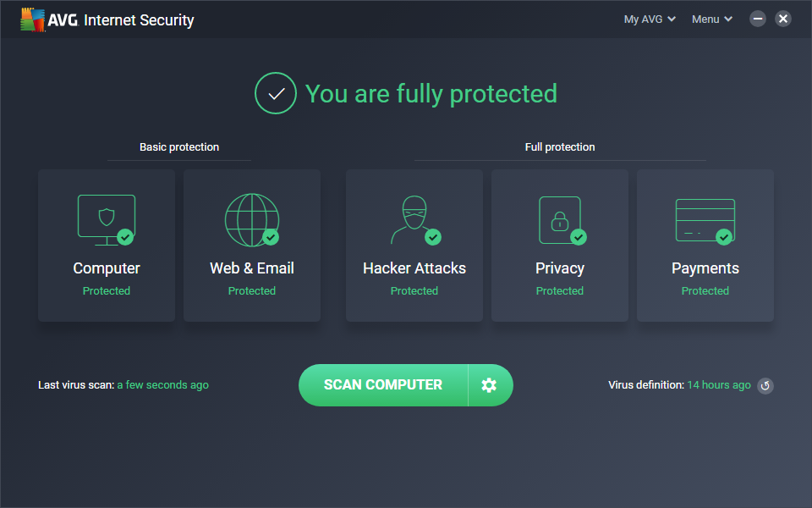812x508 pixels.
Task: Refresh virus definitions with circular arrow icon
Action: click(x=765, y=386)
